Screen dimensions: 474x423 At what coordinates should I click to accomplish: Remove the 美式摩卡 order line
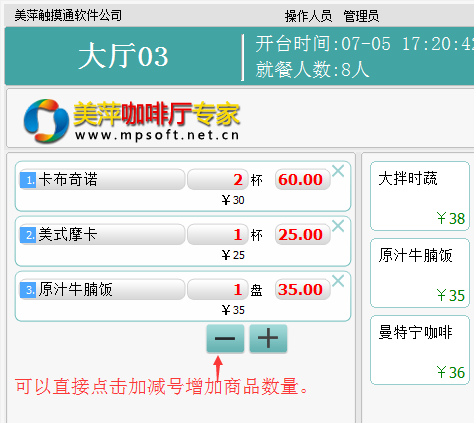pyautogui.click(x=338, y=226)
